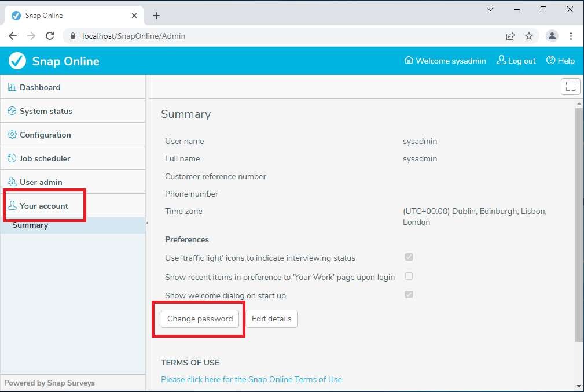Toggle the traffic light icons checkbox

[409, 257]
